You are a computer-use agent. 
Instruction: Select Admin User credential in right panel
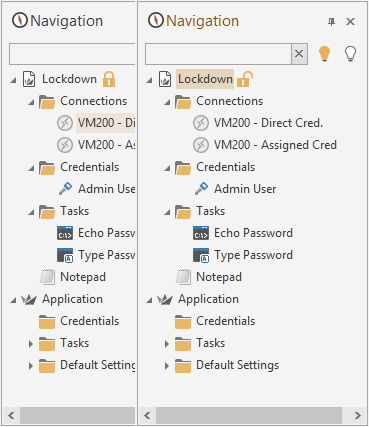(245, 189)
